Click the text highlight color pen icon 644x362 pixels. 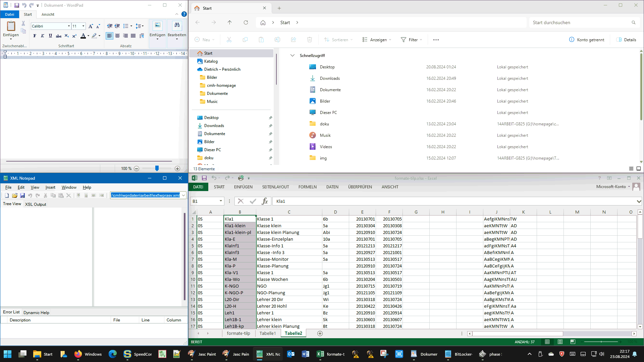pos(94,36)
